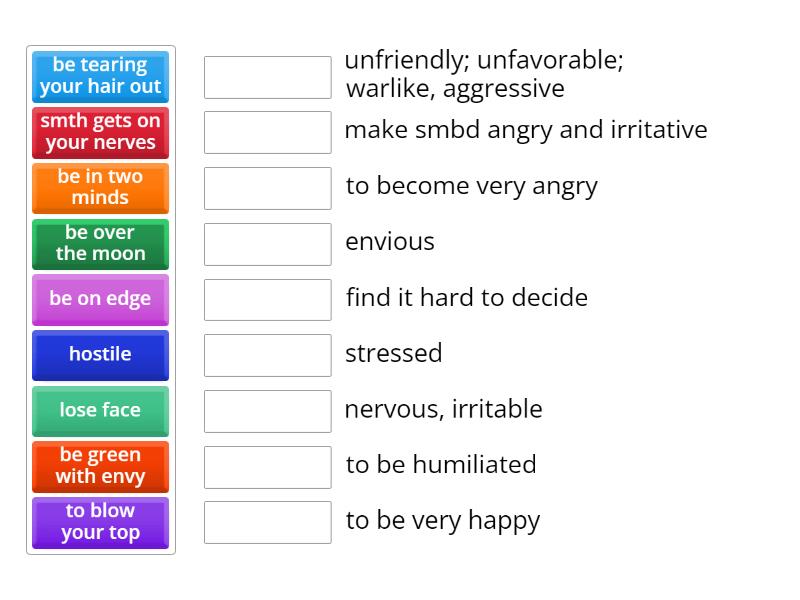The image size is (800, 600).
Task: Click the 'smth gets on your nerves' tile
Action: 100,132
